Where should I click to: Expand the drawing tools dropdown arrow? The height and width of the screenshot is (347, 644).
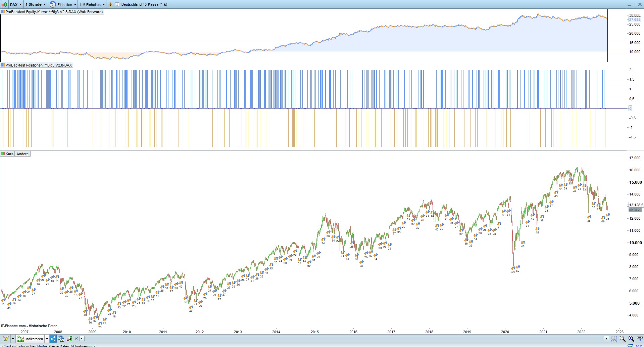point(13,339)
